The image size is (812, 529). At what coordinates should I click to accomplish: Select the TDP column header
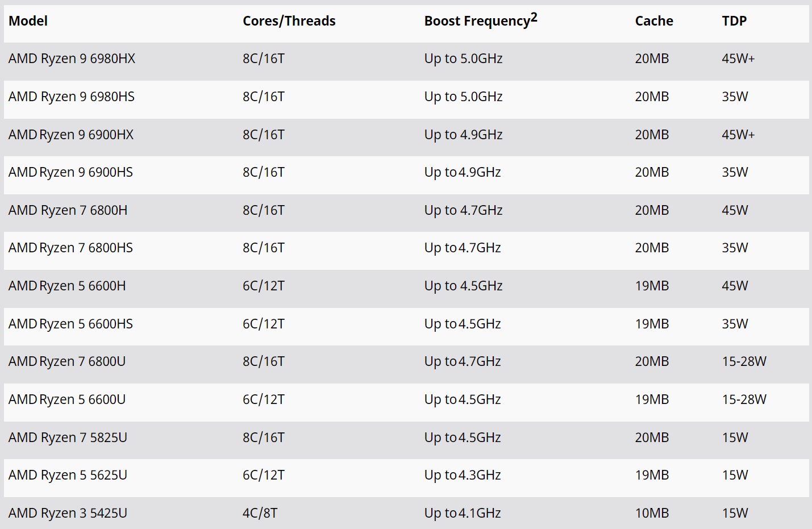point(734,21)
